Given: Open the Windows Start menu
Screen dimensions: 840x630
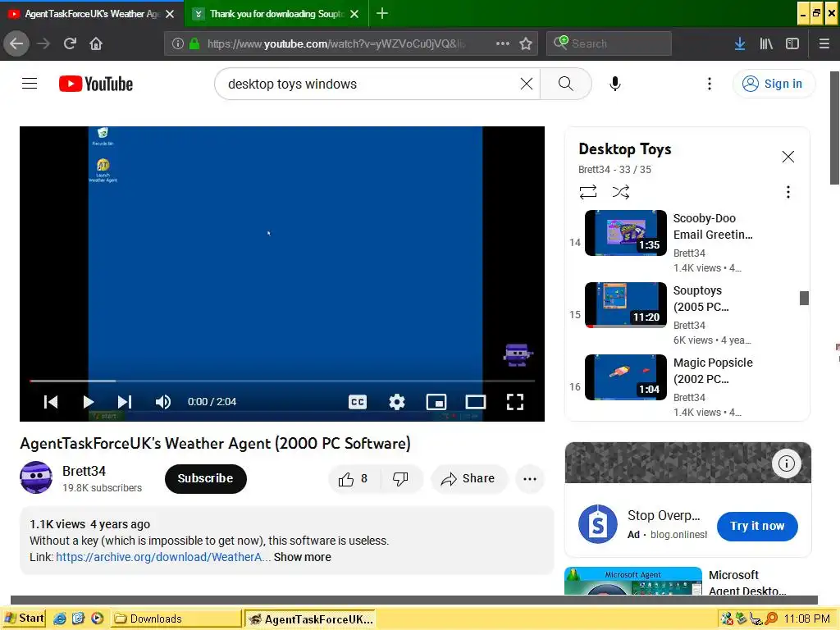Looking at the screenshot, I should [x=24, y=619].
